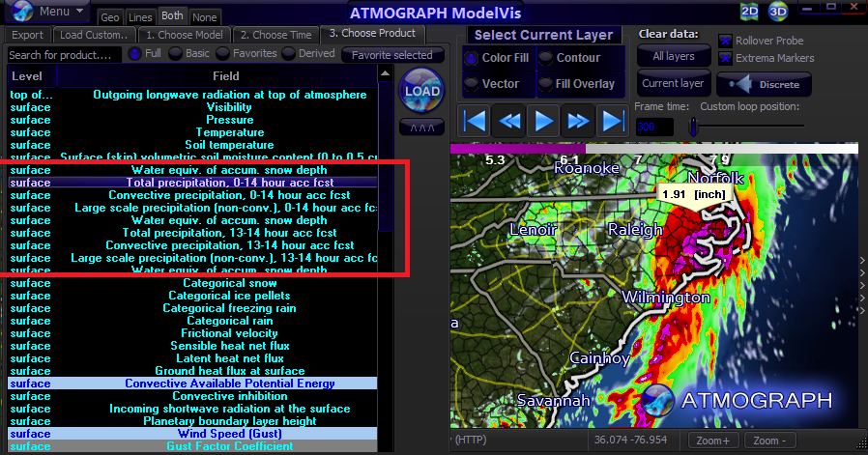The height and width of the screenshot is (455, 868).
Task: Select the Soil temperature row
Action: [x=192, y=145]
